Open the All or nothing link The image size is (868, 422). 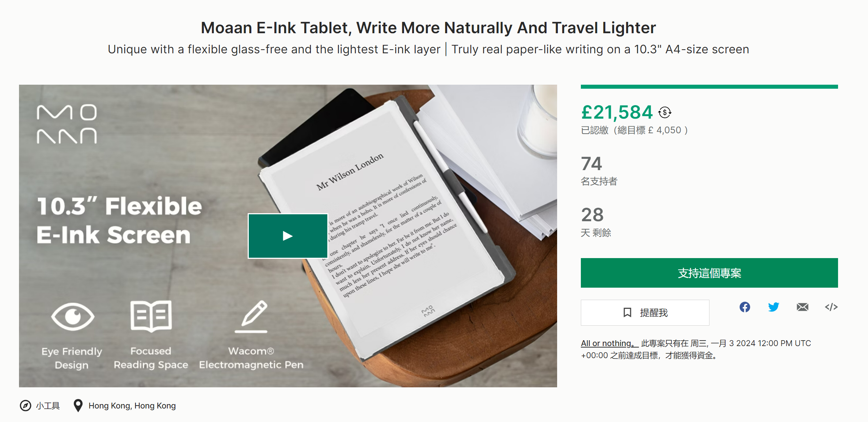coord(607,343)
